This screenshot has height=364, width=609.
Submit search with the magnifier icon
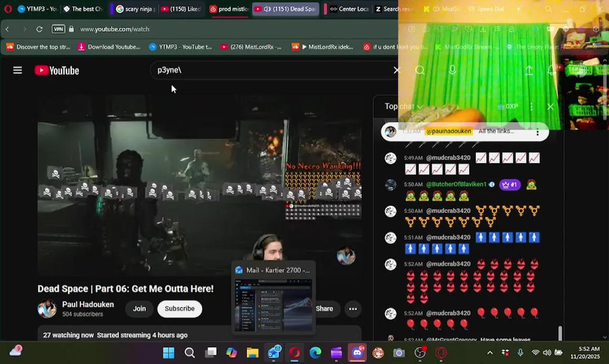click(x=420, y=70)
